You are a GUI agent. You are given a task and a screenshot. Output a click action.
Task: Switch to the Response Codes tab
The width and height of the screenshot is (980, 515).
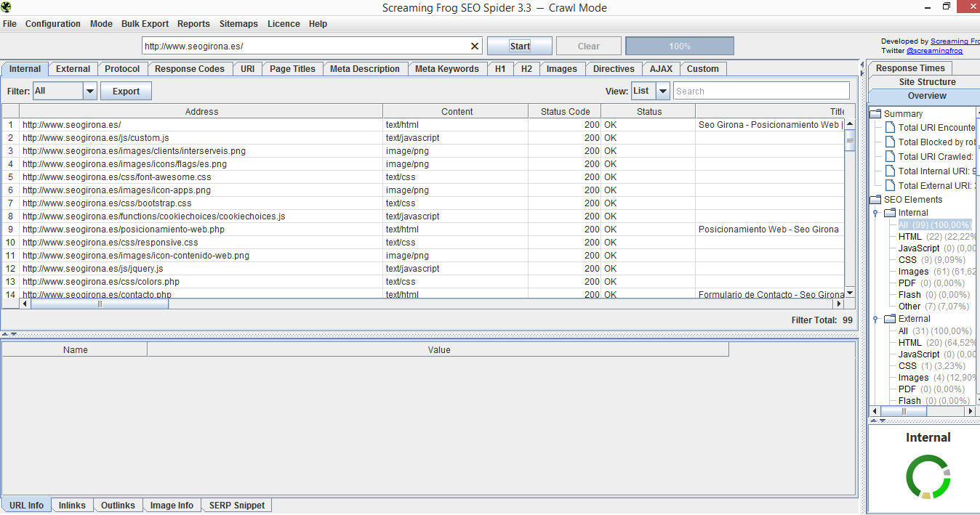point(190,69)
